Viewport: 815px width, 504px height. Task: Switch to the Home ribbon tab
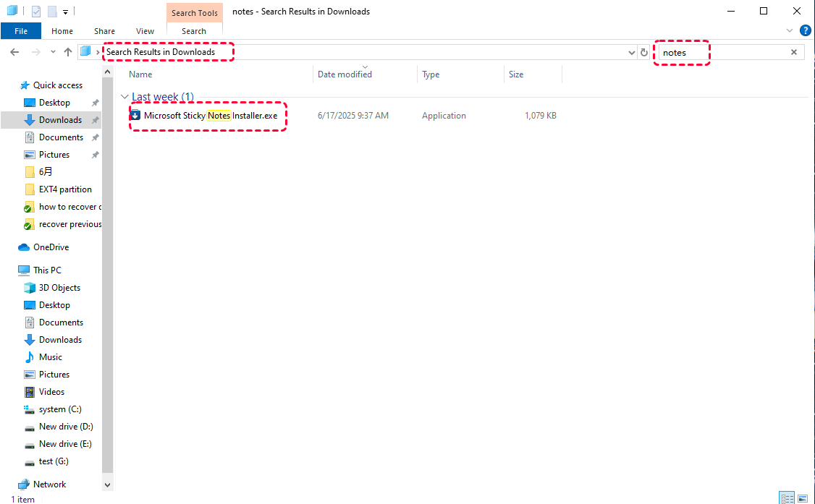coord(62,31)
